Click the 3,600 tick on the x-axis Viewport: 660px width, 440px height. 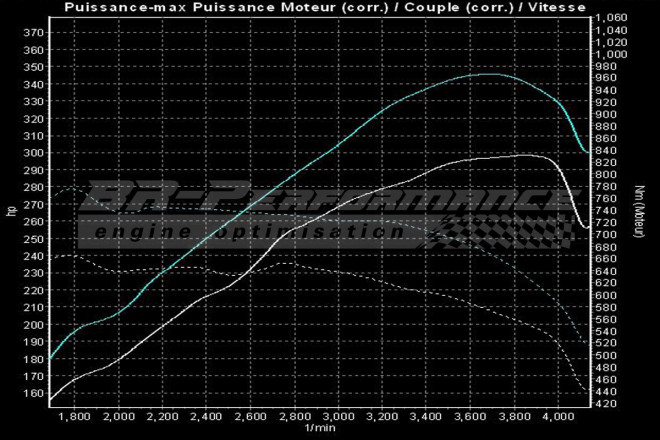470,415
